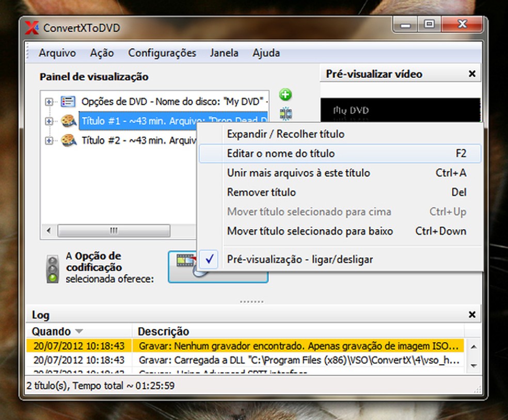Screen dimensions: 508x420
Task: Select the 'Carregada a DLL' log row
Action: [245, 360]
